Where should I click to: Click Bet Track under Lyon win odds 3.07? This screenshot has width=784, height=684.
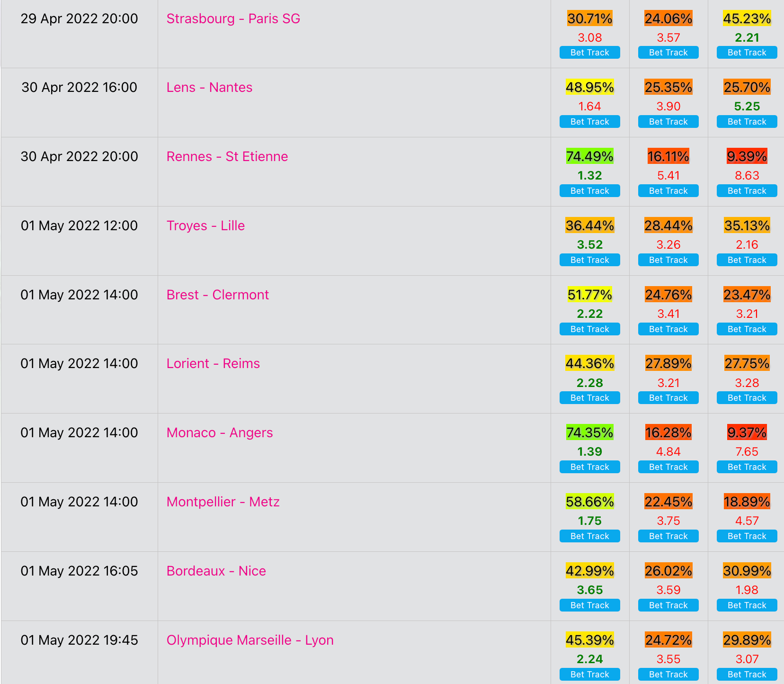pos(747,675)
